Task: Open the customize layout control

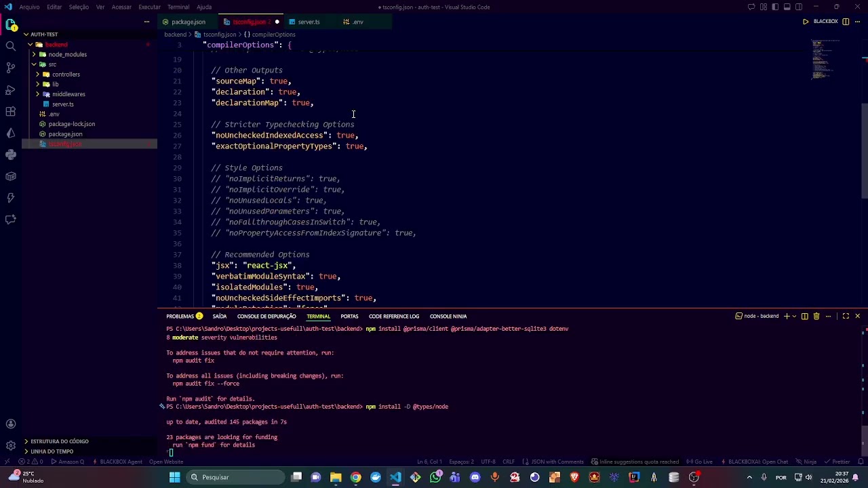Action: [764, 7]
